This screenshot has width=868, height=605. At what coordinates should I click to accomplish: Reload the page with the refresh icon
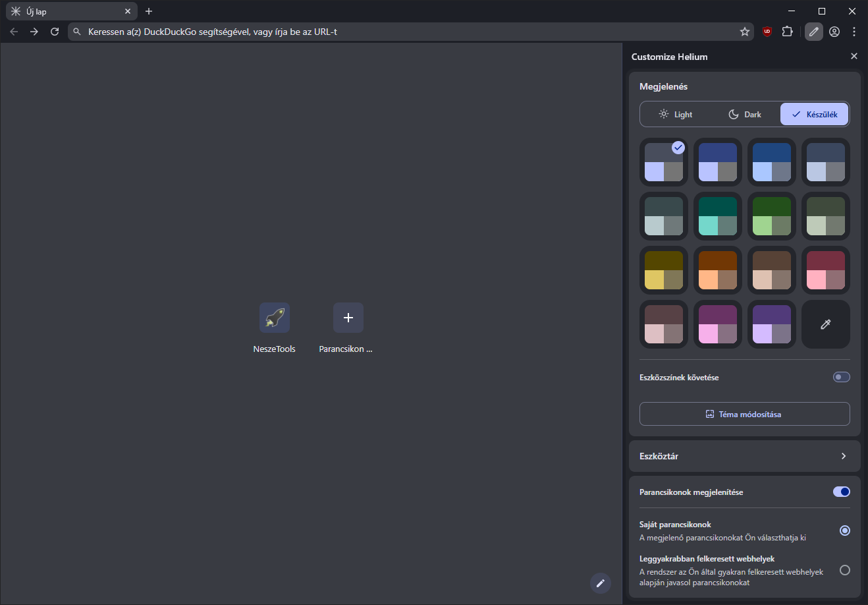pyautogui.click(x=55, y=32)
